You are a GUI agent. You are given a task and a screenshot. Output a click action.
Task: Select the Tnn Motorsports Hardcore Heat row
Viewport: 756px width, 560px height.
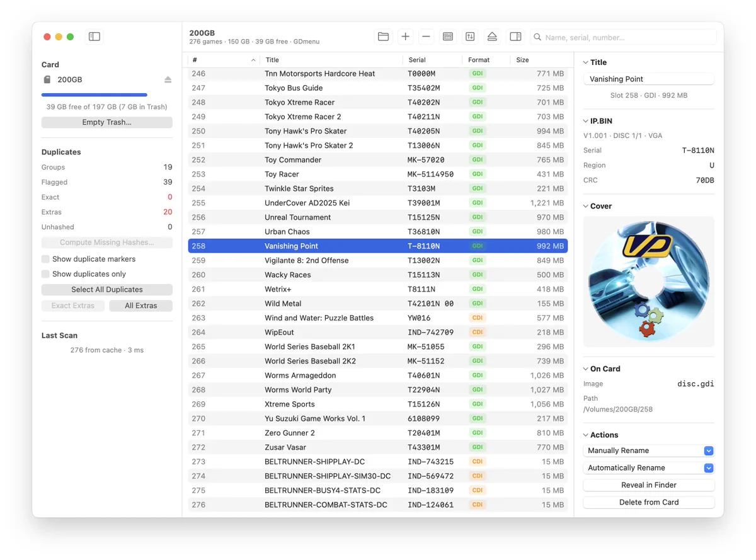[x=378, y=74]
